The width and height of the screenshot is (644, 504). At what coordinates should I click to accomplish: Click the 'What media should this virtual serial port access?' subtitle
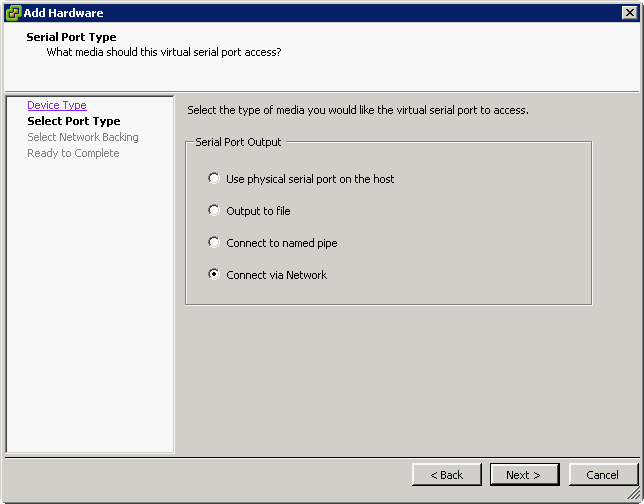pyautogui.click(x=164, y=52)
